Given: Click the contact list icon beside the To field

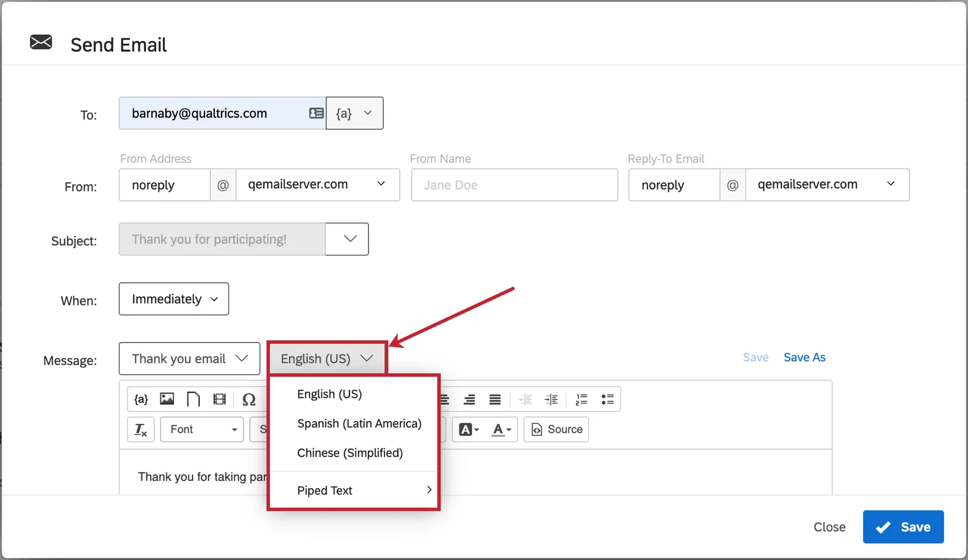Looking at the screenshot, I should pos(316,113).
